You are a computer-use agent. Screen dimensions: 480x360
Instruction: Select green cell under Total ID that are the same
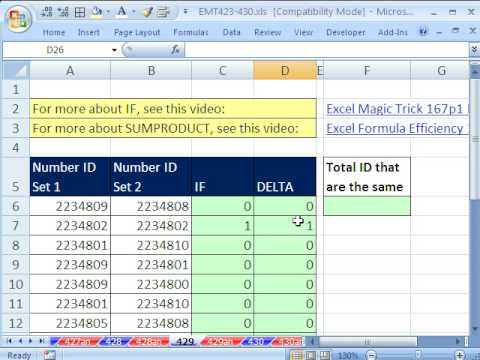367,206
